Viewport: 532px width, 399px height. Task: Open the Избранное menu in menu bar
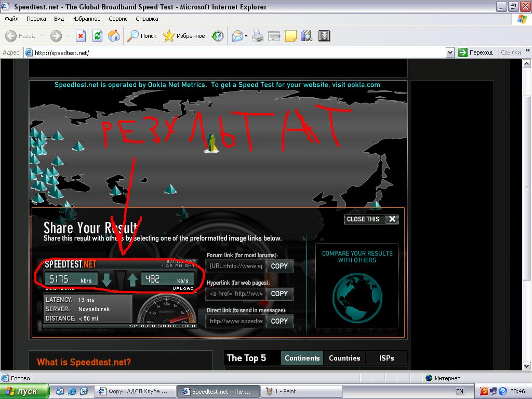pos(86,19)
